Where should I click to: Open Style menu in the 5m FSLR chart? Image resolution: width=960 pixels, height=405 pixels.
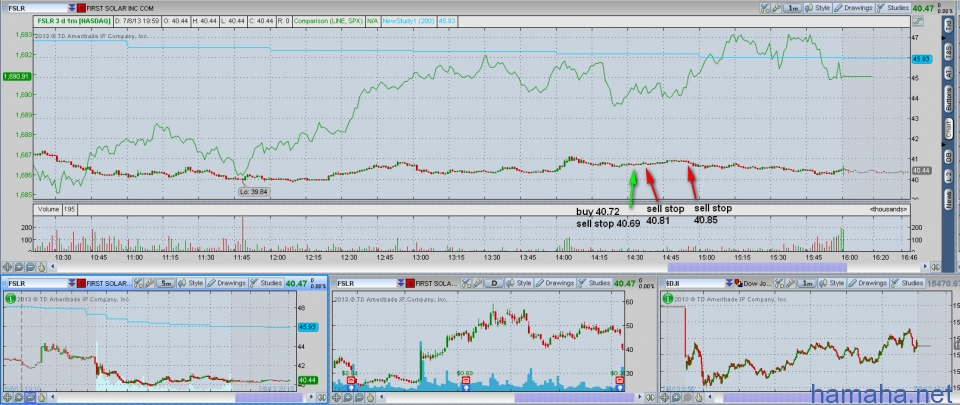(x=190, y=283)
